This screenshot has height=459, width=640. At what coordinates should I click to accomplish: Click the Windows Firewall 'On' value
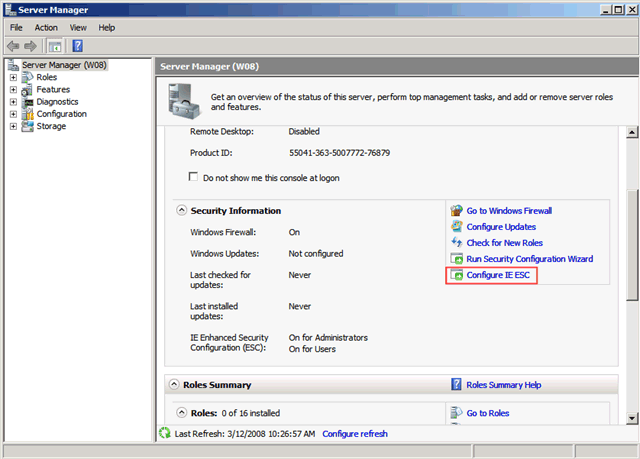pyautogui.click(x=294, y=232)
